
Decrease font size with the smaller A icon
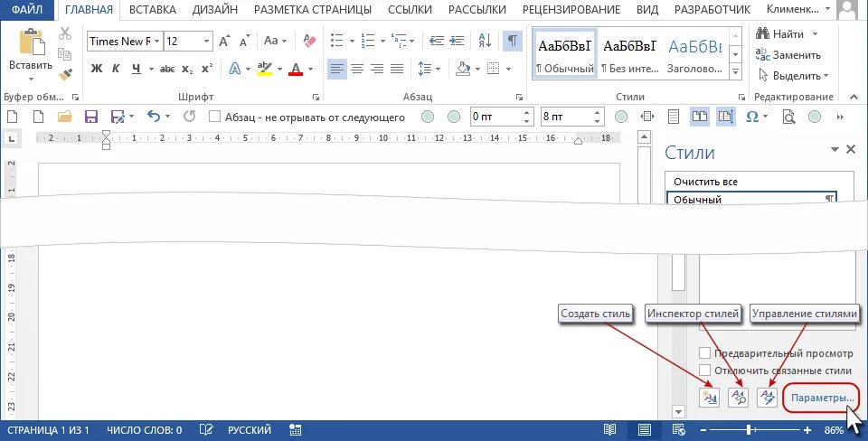(x=245, y=41)
